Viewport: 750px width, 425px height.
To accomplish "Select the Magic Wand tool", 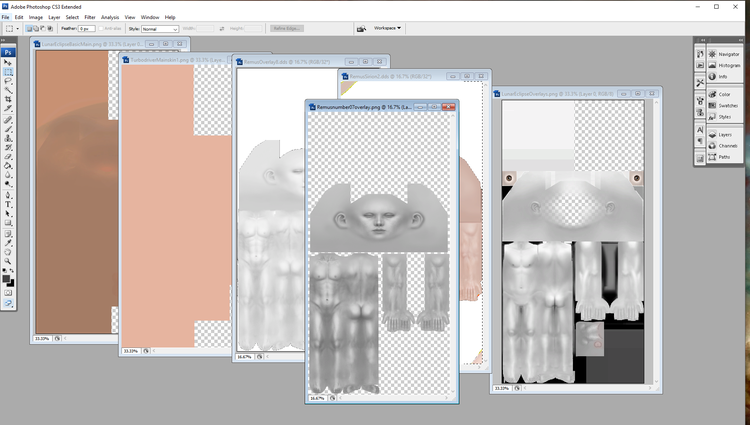I will pyautogui.click(x=8, y=90).
